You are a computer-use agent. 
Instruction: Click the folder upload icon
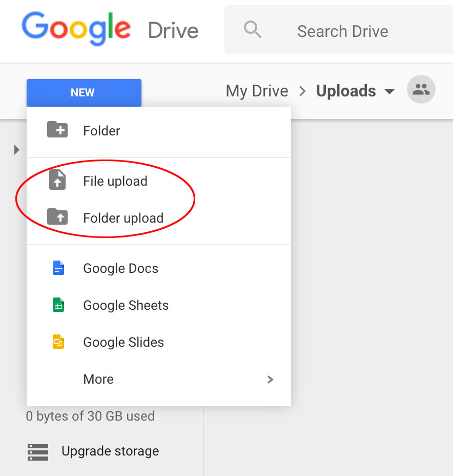[x=57, y=217]
